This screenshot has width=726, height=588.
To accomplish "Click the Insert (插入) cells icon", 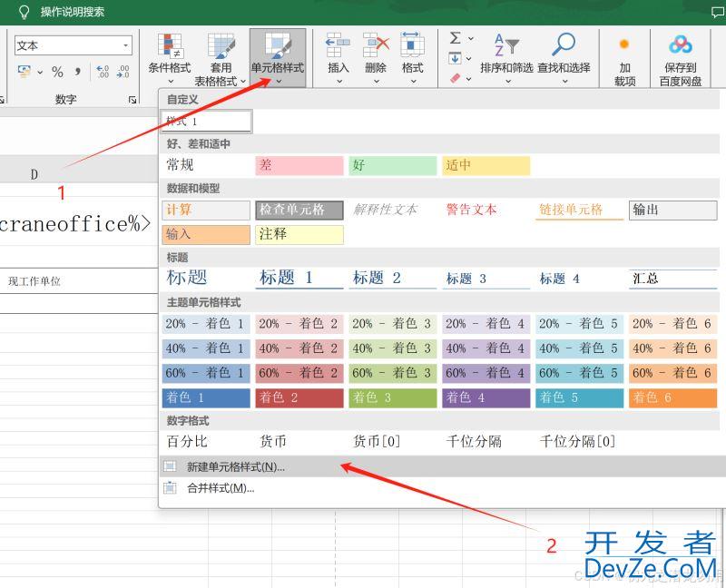I will 338,44.
